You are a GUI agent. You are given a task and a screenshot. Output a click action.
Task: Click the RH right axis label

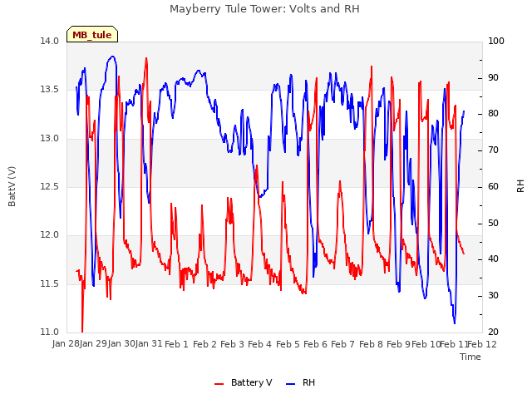tap(520, 186)
